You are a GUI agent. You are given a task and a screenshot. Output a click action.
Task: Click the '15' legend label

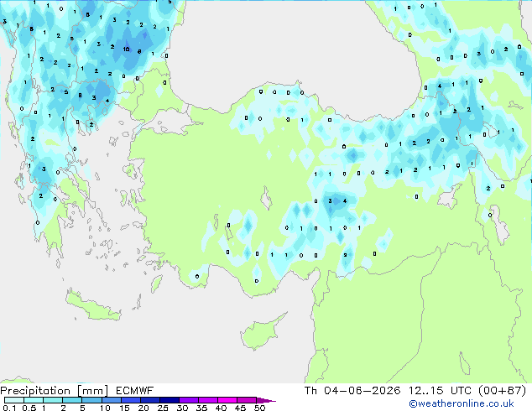click(x=124, y=408)
